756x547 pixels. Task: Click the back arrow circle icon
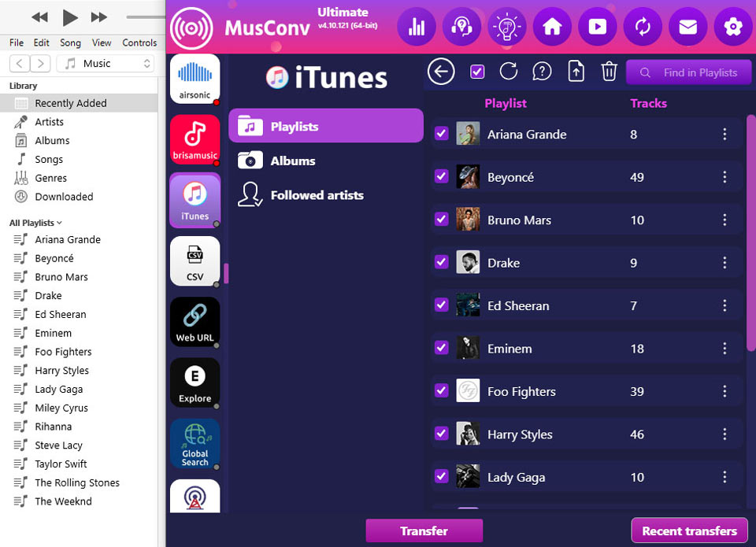(x=441, y=72)
